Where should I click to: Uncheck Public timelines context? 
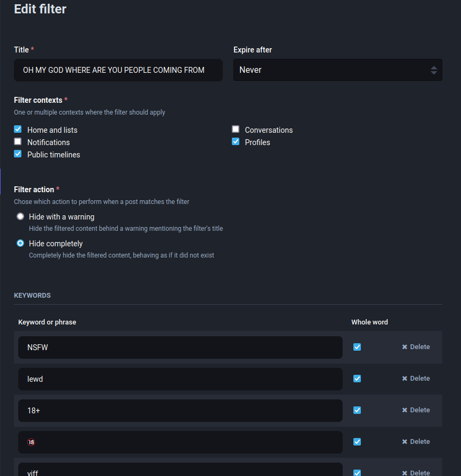click(18, 154)
